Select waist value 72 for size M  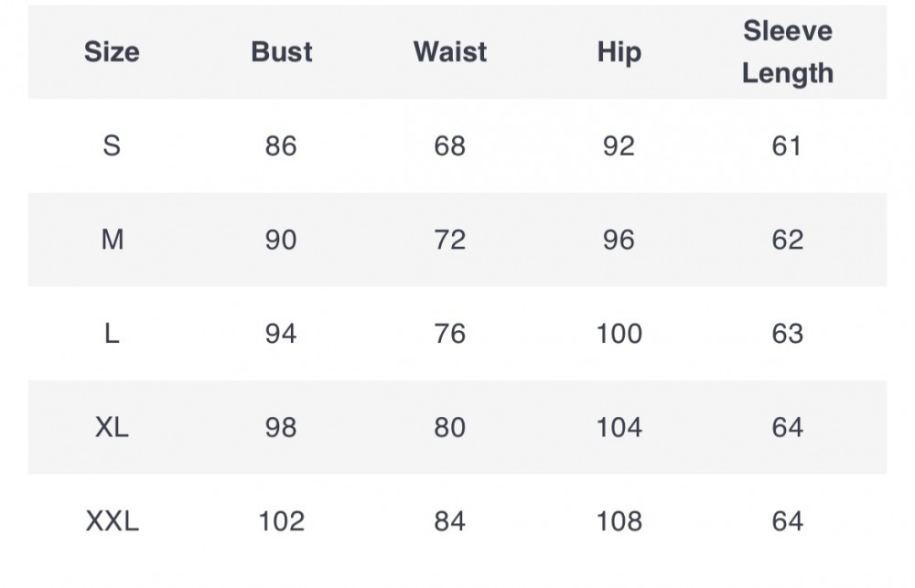point(450,240)
